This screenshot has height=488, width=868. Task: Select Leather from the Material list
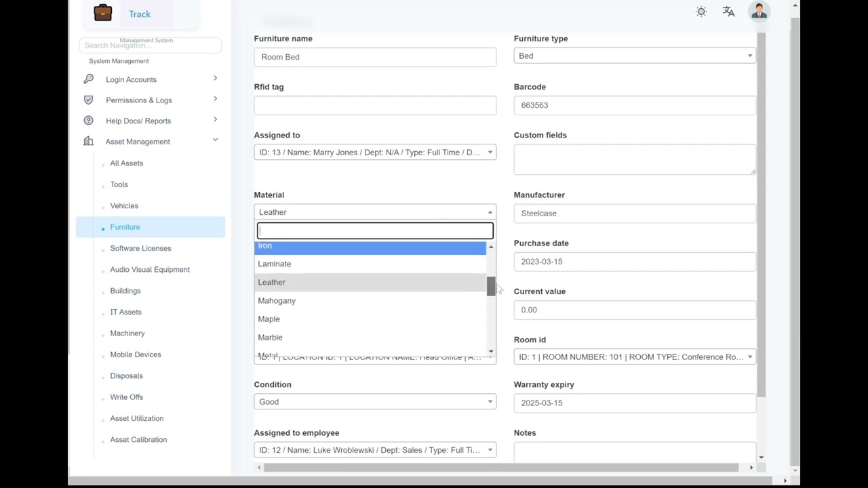click(370, 282)
